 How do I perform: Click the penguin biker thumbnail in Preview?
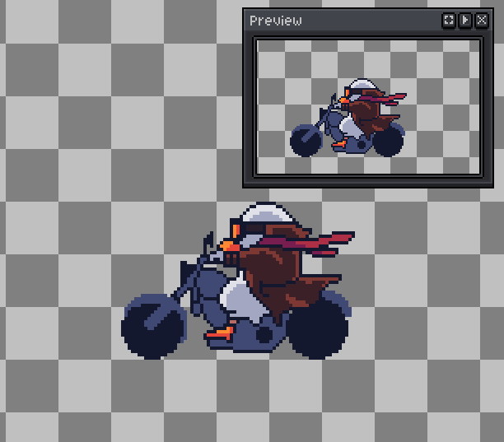(348, 118)
